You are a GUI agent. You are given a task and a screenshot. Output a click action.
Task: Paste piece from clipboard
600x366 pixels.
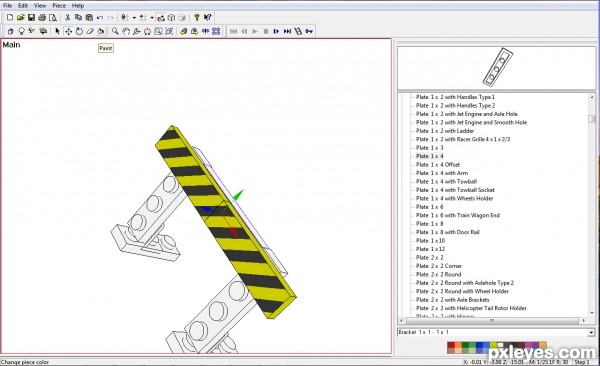pos(89,18)
